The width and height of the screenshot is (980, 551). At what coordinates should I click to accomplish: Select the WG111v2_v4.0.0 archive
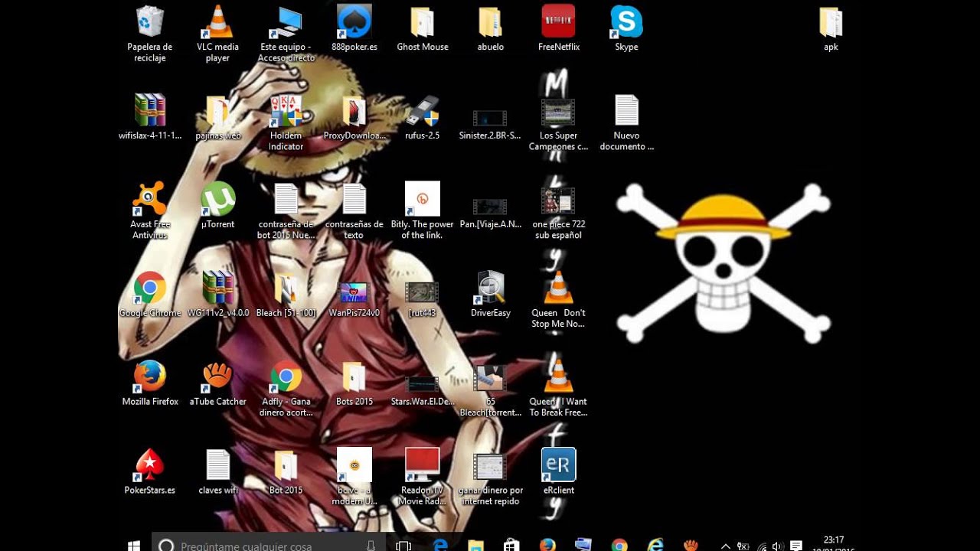(217, 295)
